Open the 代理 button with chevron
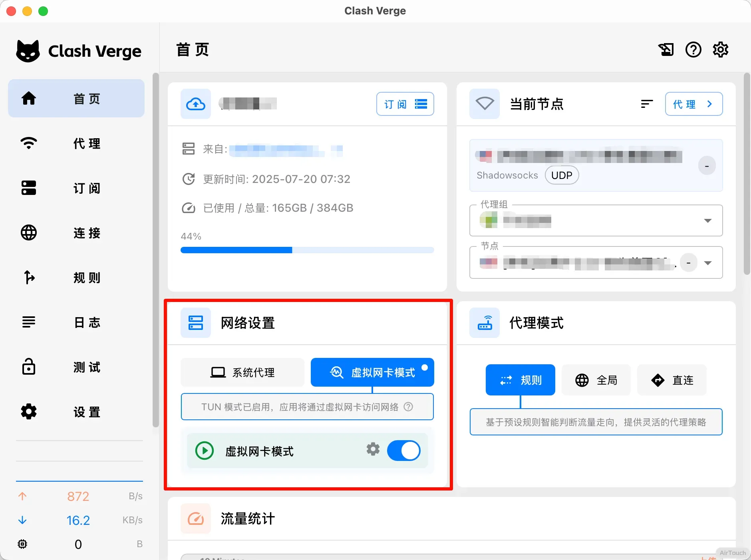The image size is (751, 560). [x=693, y=104]
